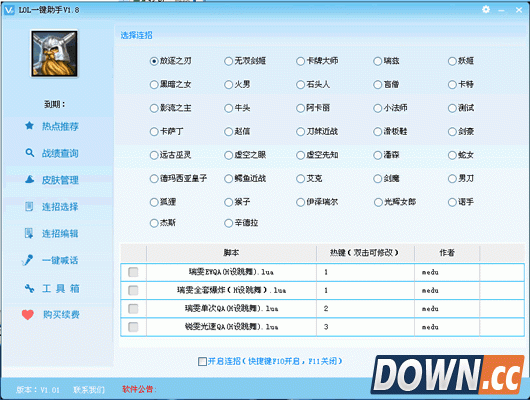Click the star icon for 热点推荐
The image size is (530, 400).
[x=29, y=126]
